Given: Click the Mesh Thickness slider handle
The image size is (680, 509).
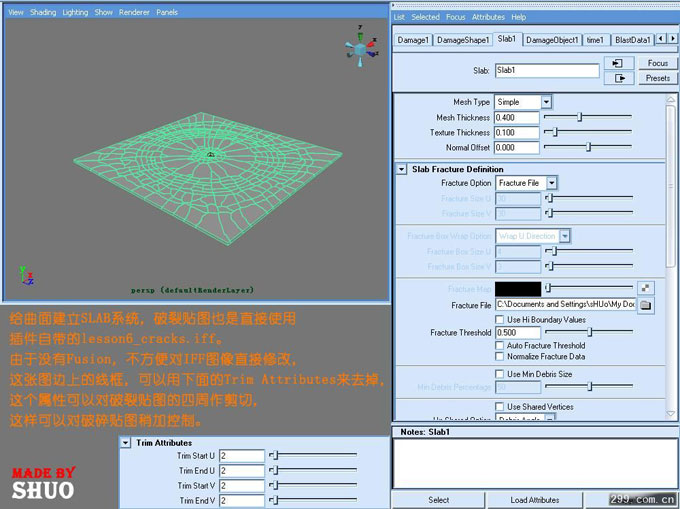Looking at the screenshot, I should pyautogui.click(x=579, y=117).
